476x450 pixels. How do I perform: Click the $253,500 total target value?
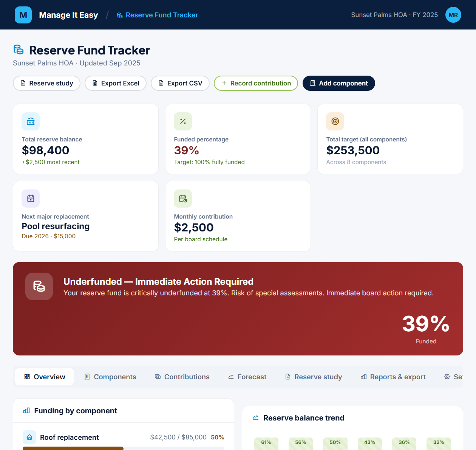coord(353,150)
